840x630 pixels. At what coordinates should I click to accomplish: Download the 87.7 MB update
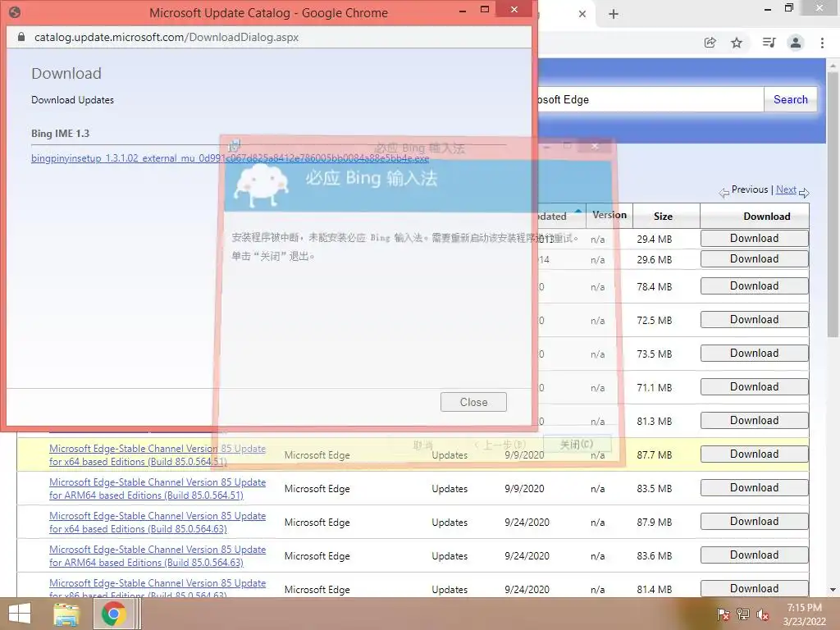pyautogui.click(x=755, y=454)
